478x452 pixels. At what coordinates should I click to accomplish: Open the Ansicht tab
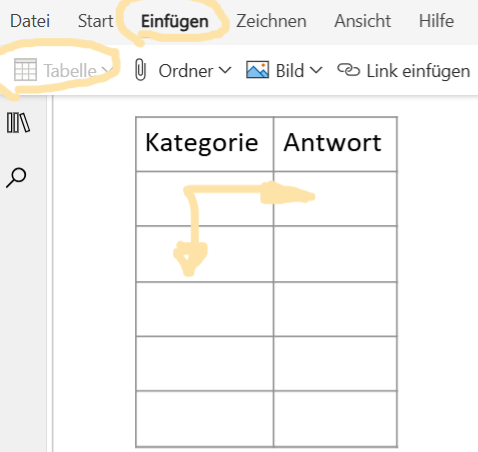(363, 21)
